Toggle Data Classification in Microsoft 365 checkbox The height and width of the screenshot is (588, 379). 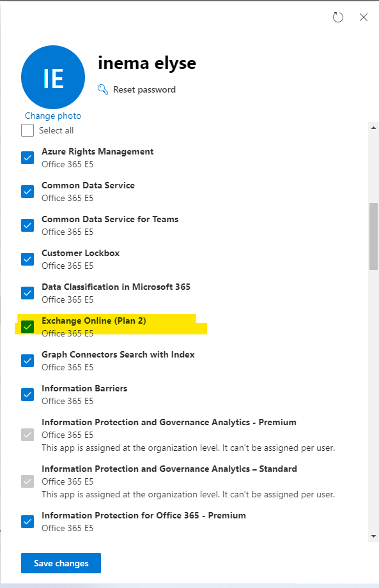pyautogui.click(x=27, y=293)
